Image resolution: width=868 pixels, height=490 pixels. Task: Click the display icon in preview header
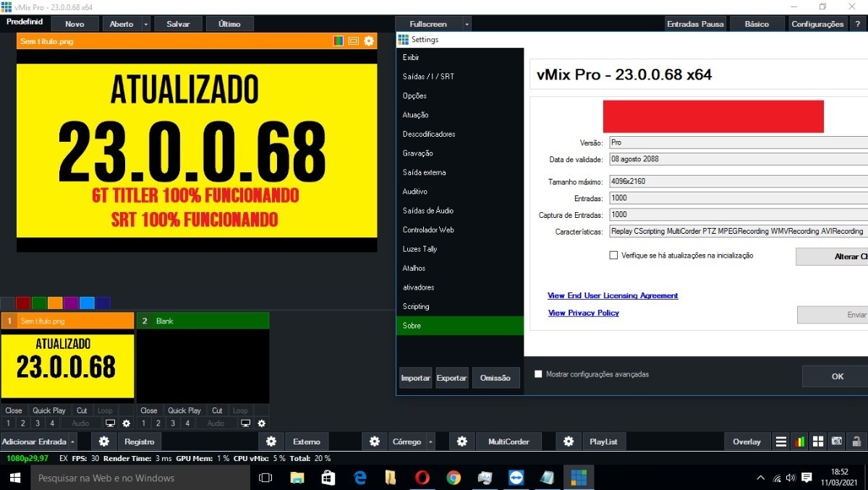(x=354, y=41)
